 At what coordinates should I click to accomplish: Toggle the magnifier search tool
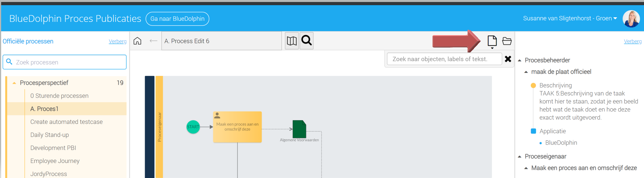pyautogui.click(x=306, y=41)
